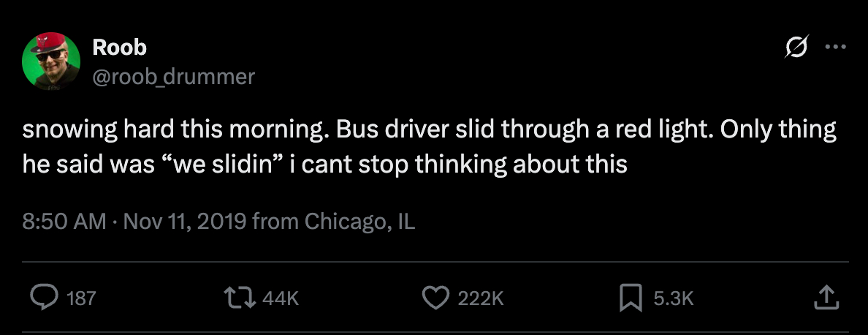Click the 187 replies count
The image size is (868, 335).
click(x=81, y=298)
